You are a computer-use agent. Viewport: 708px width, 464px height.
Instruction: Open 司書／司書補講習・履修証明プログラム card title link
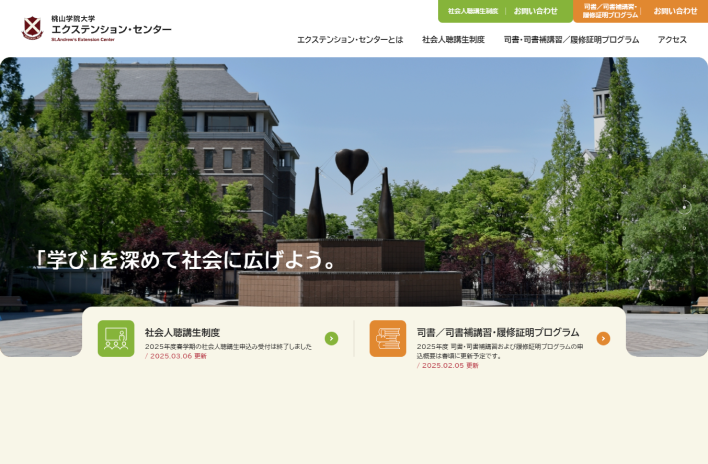pos(497,332)
